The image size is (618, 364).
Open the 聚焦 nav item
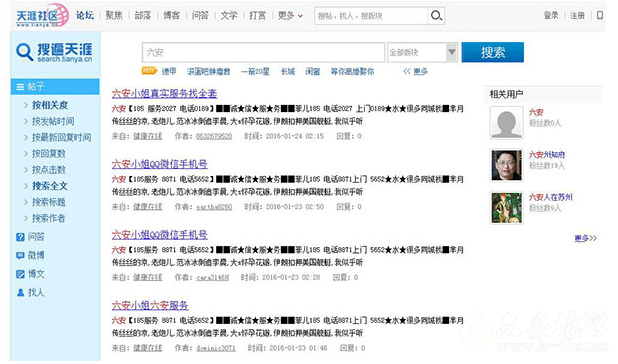click(114, 16)
